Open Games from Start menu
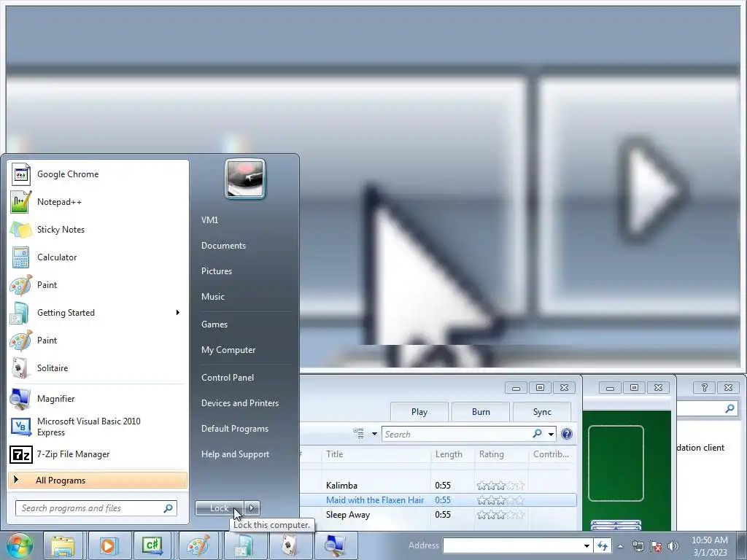747x560 pixels. pos(244,324)
